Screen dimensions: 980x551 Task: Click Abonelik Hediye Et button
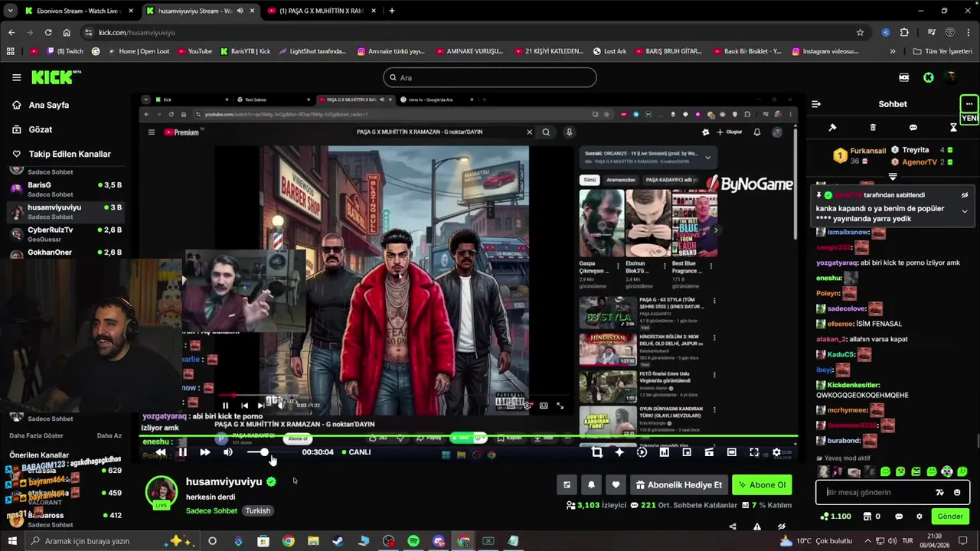(678, 484)
